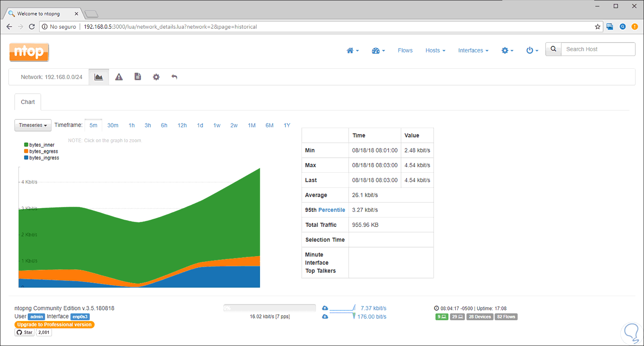The width and height of the screenshot is (644, 346).
Task: Open the Dashboard gauge menu
Action: 378,50
